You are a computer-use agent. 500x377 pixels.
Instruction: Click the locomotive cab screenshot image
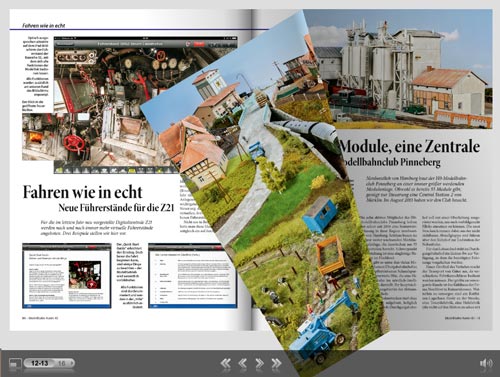tap(129, 105)
